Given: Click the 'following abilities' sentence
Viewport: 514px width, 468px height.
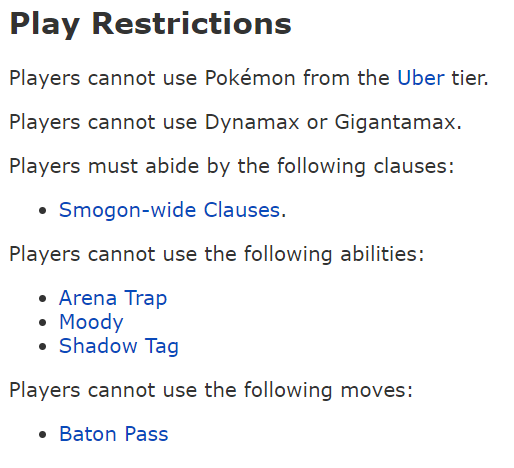Looking at the screenshot, I should [217, 254].
